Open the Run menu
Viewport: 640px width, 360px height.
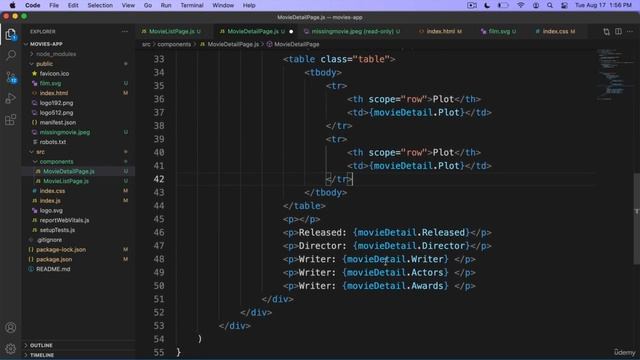[166, 5]
